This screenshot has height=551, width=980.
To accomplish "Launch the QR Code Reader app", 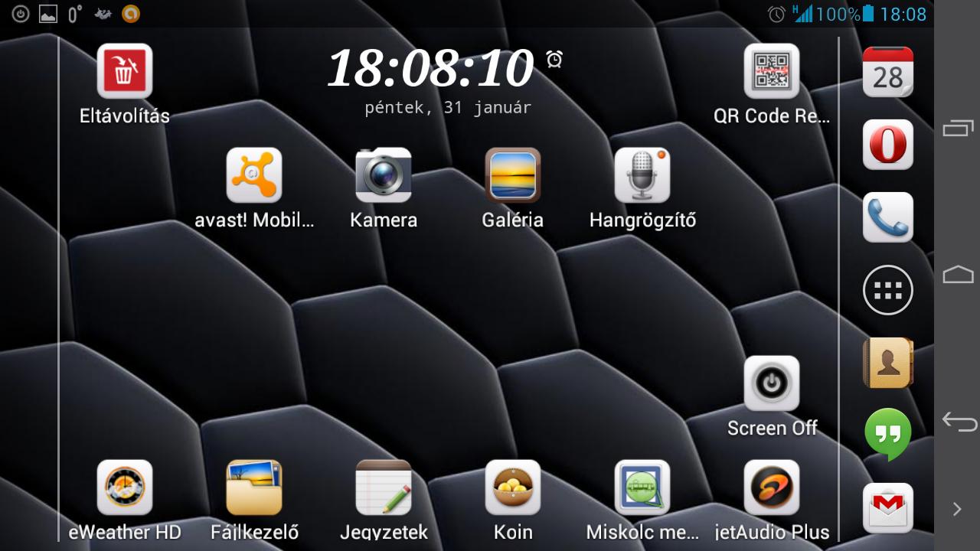I will click(x=772, y=71).
